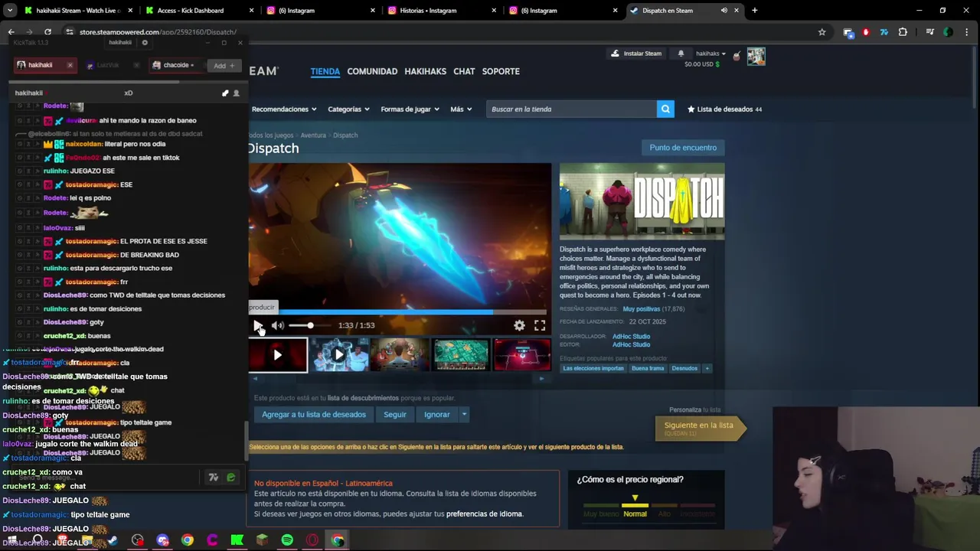Open the Dispatch capsule header image
980x551 pixels.
[642, 201]
